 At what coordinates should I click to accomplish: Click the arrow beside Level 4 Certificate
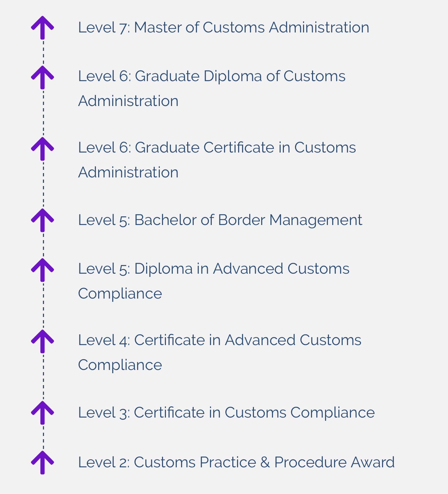click(43, 341)
